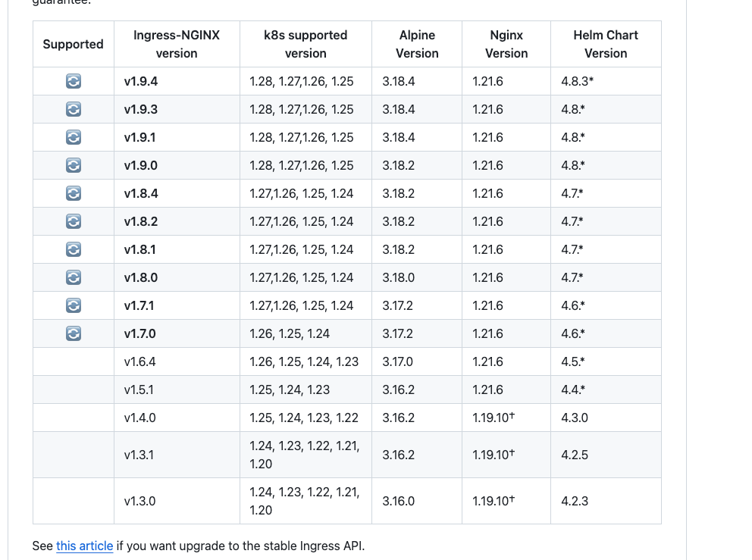Click the supported icon for v1.9.4
The height and width of the screenshot is (560, 752).
coord(74,81)
